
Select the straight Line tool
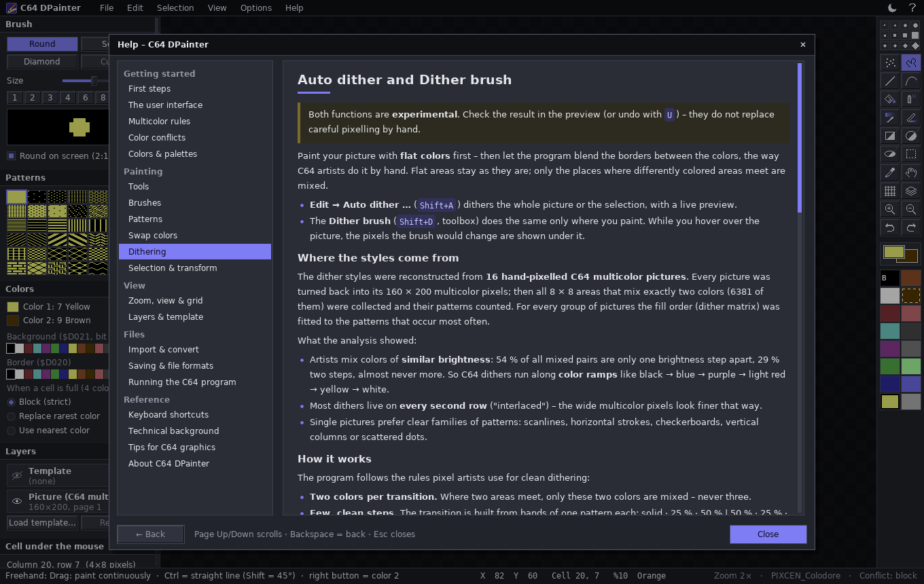(x=890, y=81)
